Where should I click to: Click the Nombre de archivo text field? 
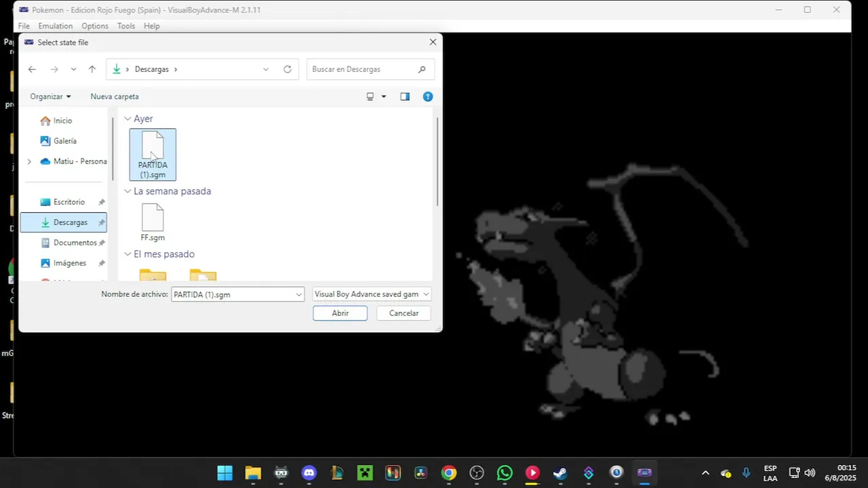tap(233, 294)
